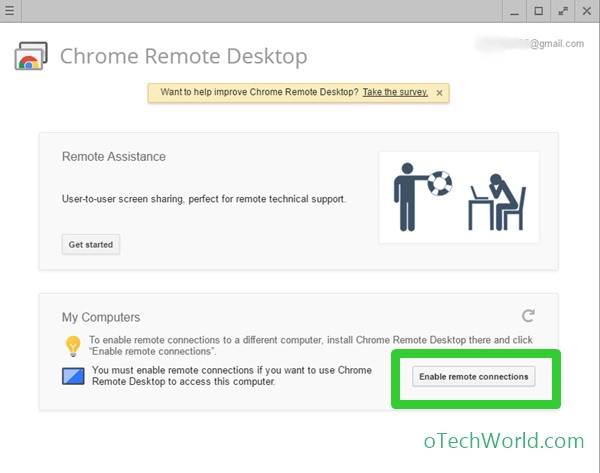Click the User-to-user screen sharing description
The width and height of the screenshot is (600, 473).
(x=204, y=199)
